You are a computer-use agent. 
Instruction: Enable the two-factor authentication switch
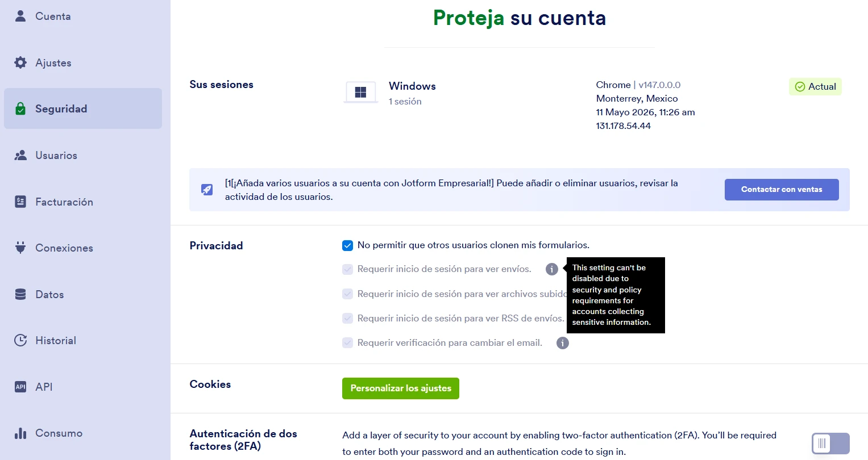[830, 444]
